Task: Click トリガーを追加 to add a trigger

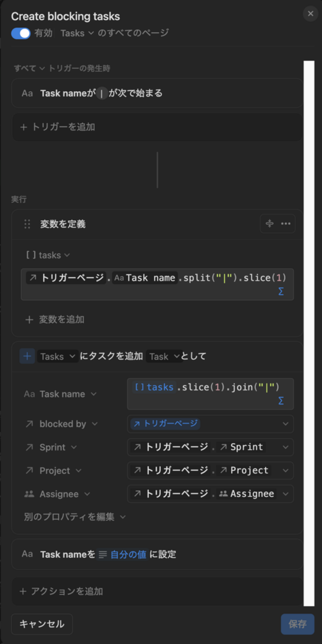Action: click(x=157, y=127)
